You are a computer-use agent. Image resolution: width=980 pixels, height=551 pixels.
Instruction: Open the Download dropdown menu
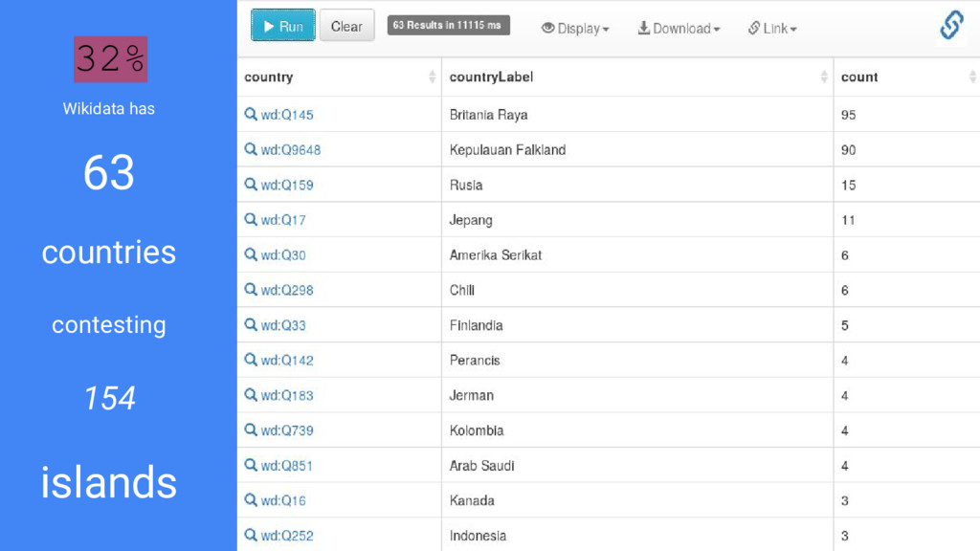679,28
